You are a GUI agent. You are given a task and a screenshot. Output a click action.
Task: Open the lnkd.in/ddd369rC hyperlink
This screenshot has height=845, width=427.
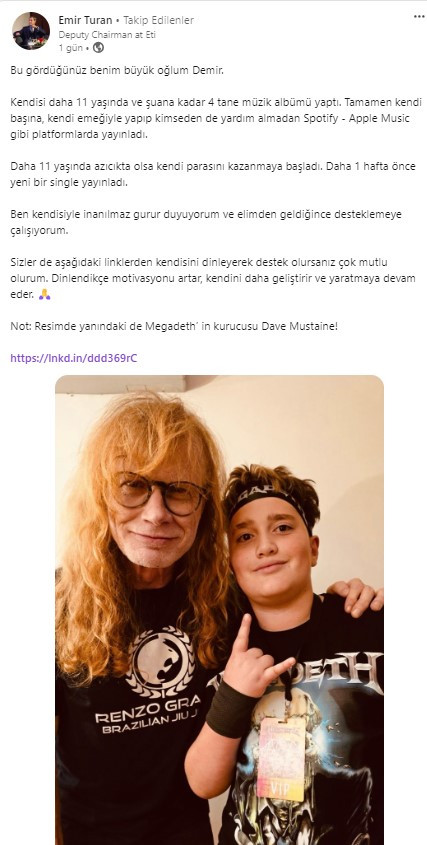point(74,358)
